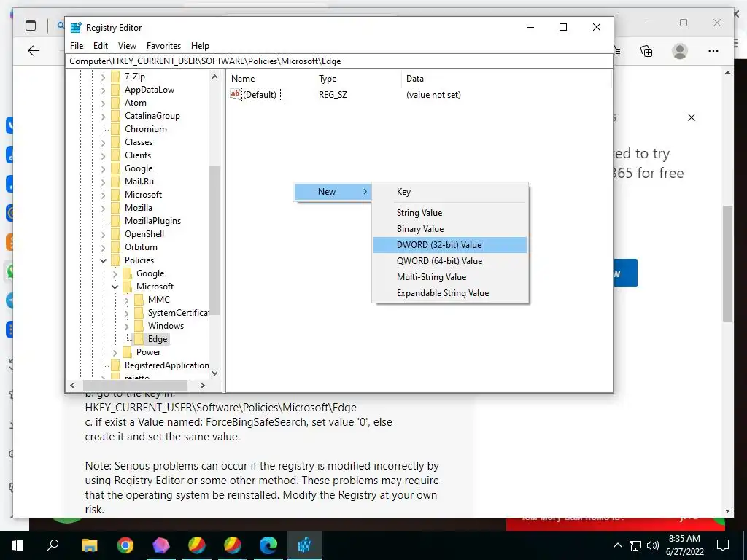Click tree pane scroll up arrow

[215, 77]
